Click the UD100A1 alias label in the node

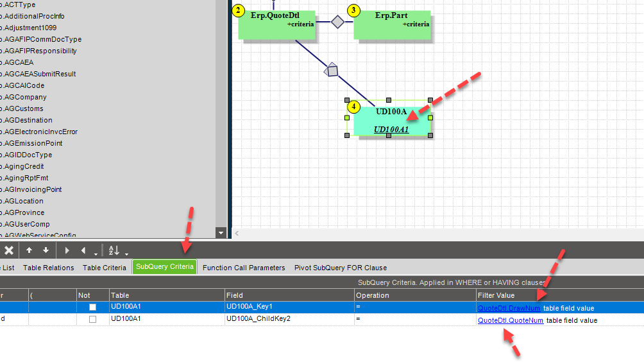(x=391, y=130)
